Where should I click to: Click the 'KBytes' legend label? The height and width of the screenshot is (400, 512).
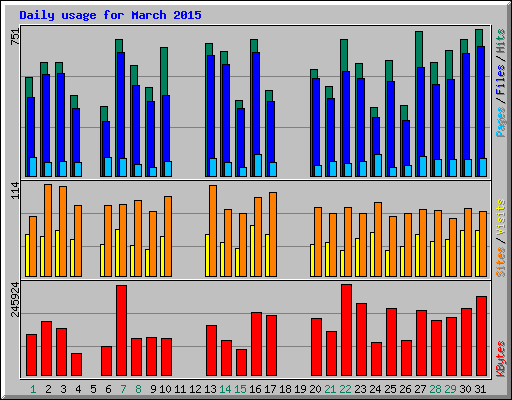click(x=501, y=359)
